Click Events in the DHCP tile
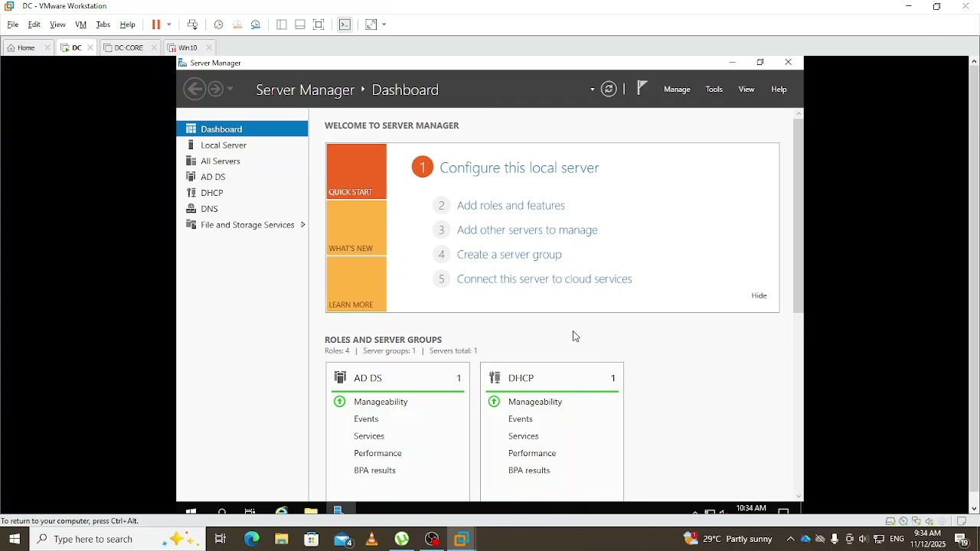 [x=521, y=419]
